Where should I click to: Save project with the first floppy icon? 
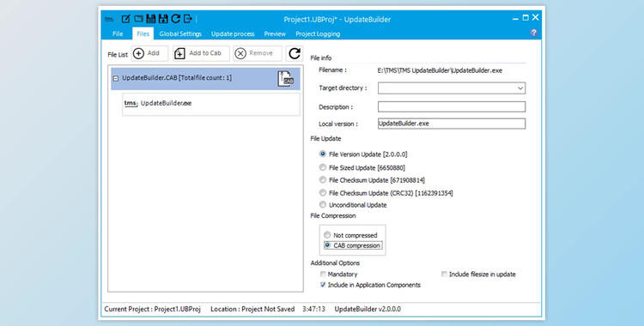151,19
